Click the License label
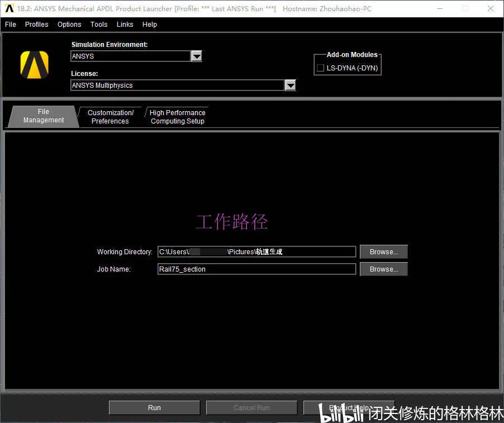Viewport: 504px width, 423px height. [84, 74]
